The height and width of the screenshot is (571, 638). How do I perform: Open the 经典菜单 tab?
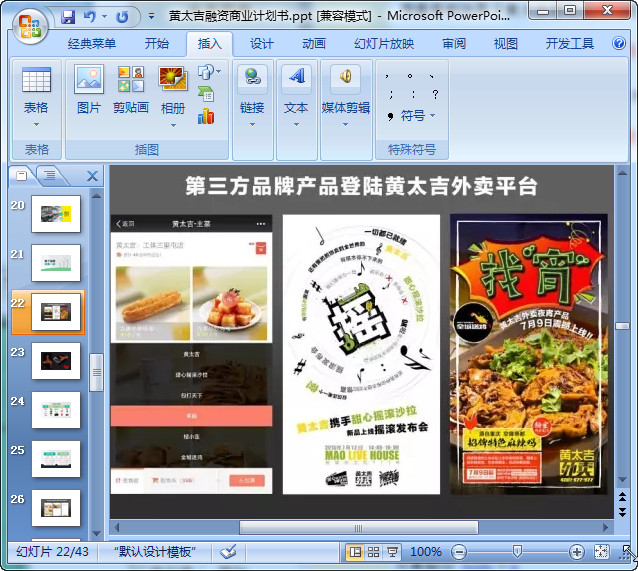(92, 43)
